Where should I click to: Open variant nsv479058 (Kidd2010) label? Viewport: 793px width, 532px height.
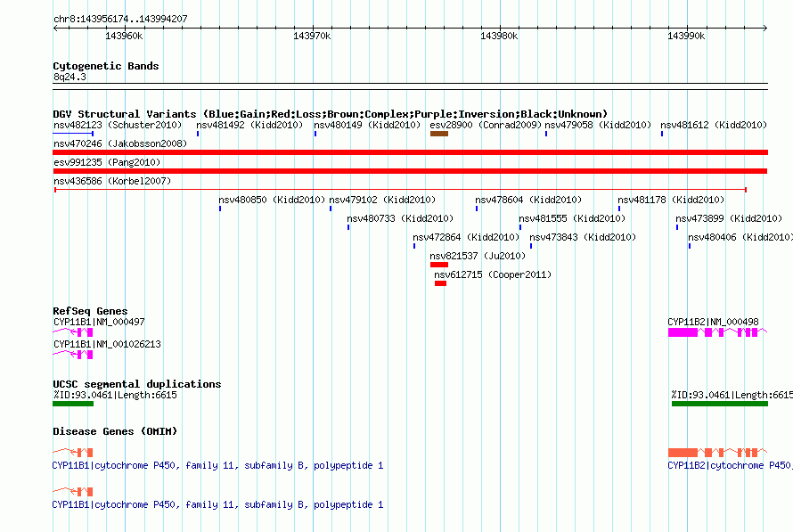pos(598,125)
